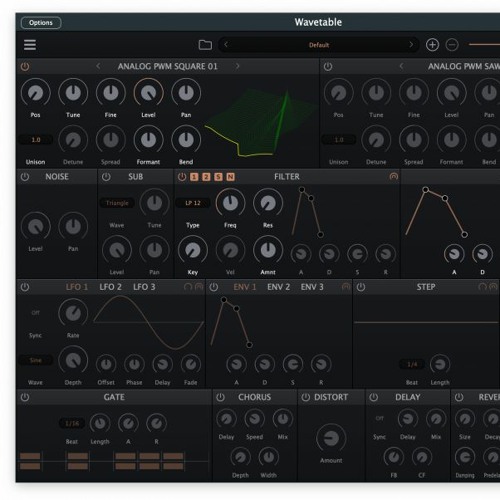
Task: Enable the GATE effect power
Action: [x=25, y=397]
